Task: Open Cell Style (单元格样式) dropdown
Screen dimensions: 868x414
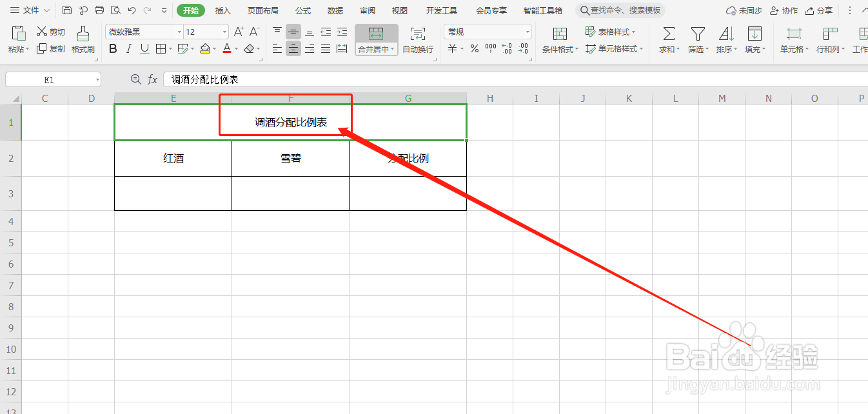Action: click(615, 48)
